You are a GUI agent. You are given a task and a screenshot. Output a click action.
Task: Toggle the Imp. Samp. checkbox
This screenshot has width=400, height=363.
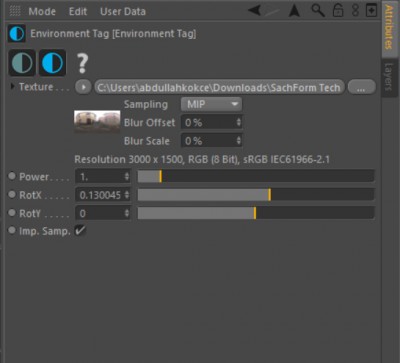80,230
